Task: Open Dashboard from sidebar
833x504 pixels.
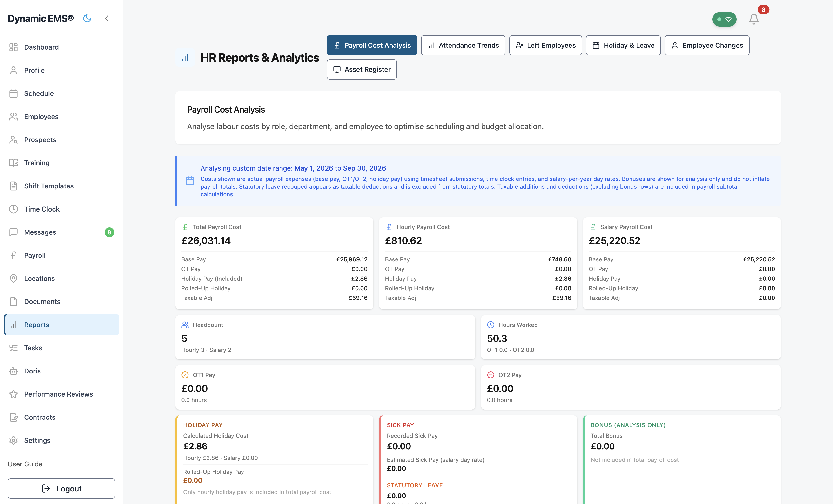Action: 61,47
